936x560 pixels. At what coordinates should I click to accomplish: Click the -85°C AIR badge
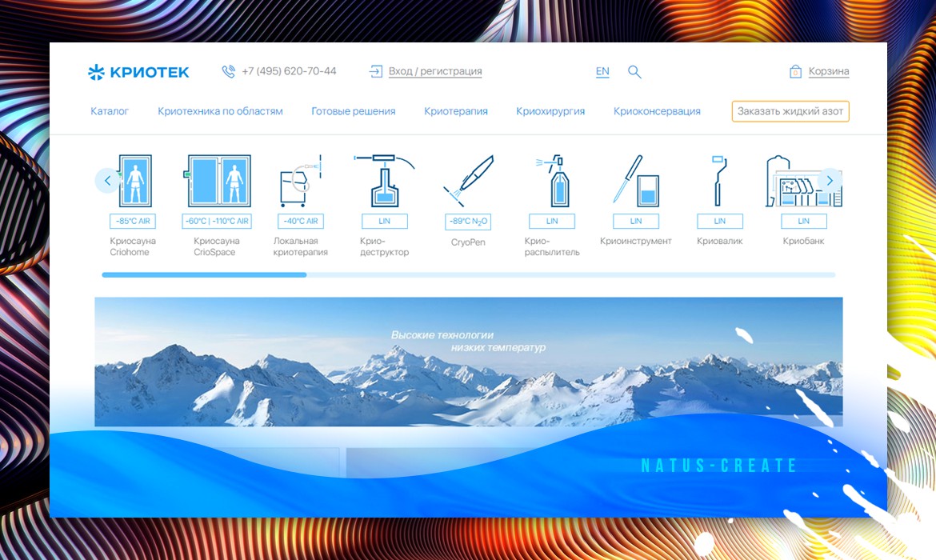[x=133, y=221]
